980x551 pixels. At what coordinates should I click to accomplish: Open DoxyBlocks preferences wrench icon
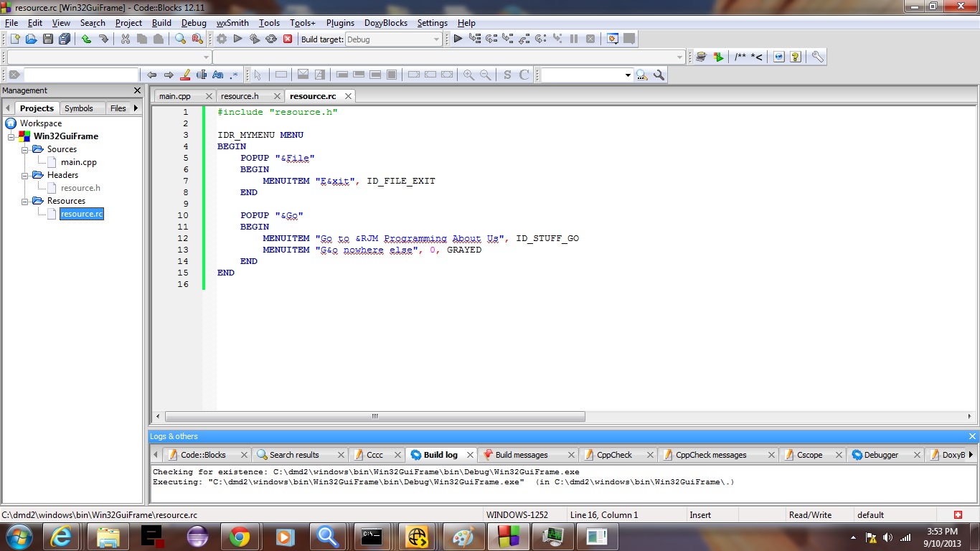(x=817, y=56)
